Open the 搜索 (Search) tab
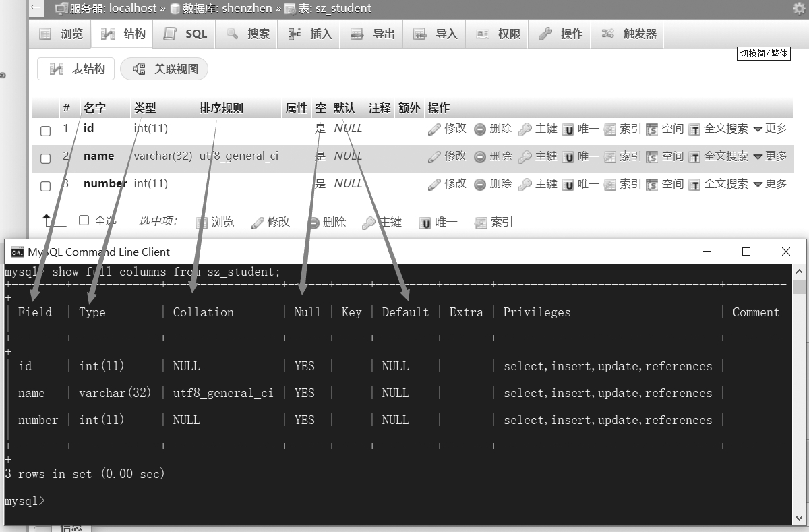The height and width of the screenshot is (532, 809). (x=247, y=34)
